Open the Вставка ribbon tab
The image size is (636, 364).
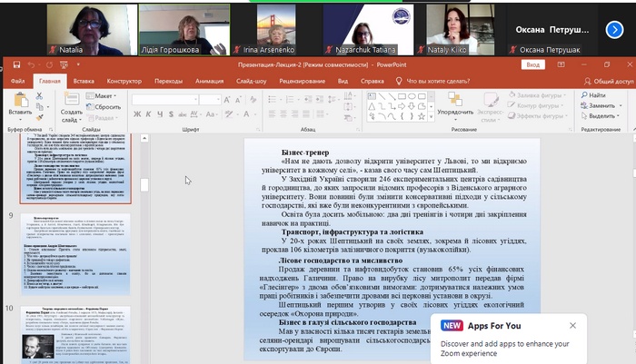(x=84, y=81)
